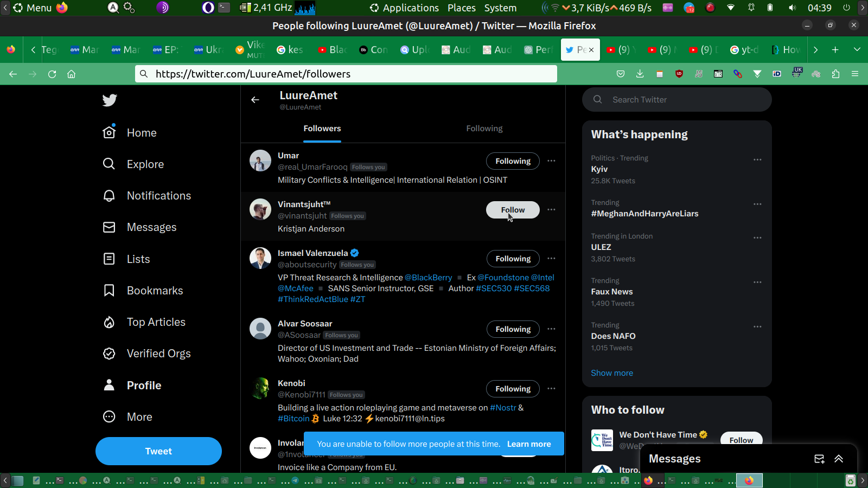
Task: Open the More menu in sidebar
Action: 127,417
